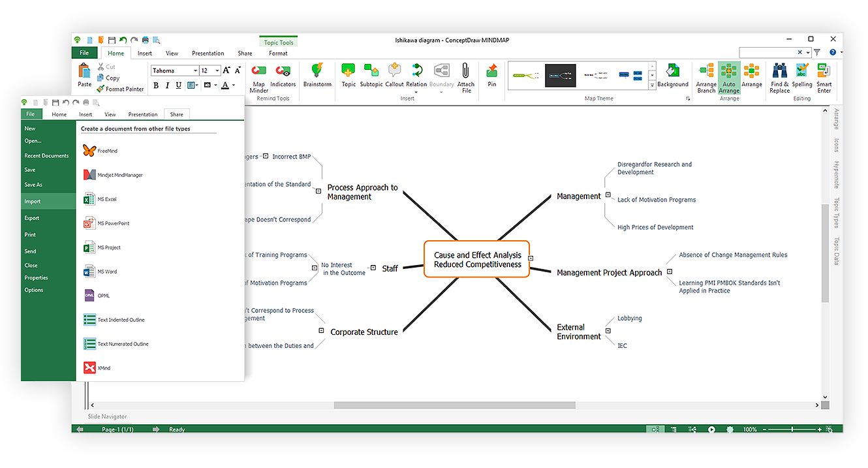The width and height of the screenshot is (868, 468).
Task: Collapse the central topic branches
Action: coord(531,258)
